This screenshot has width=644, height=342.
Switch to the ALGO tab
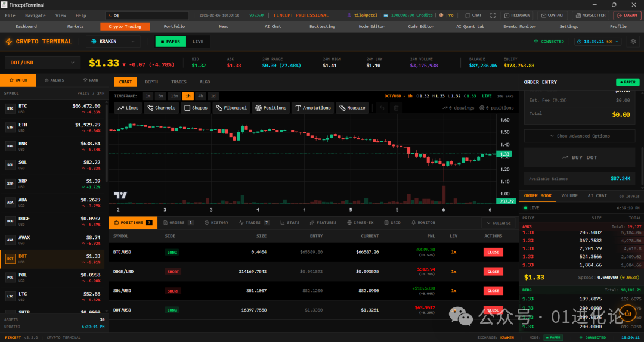pos(205,82)
